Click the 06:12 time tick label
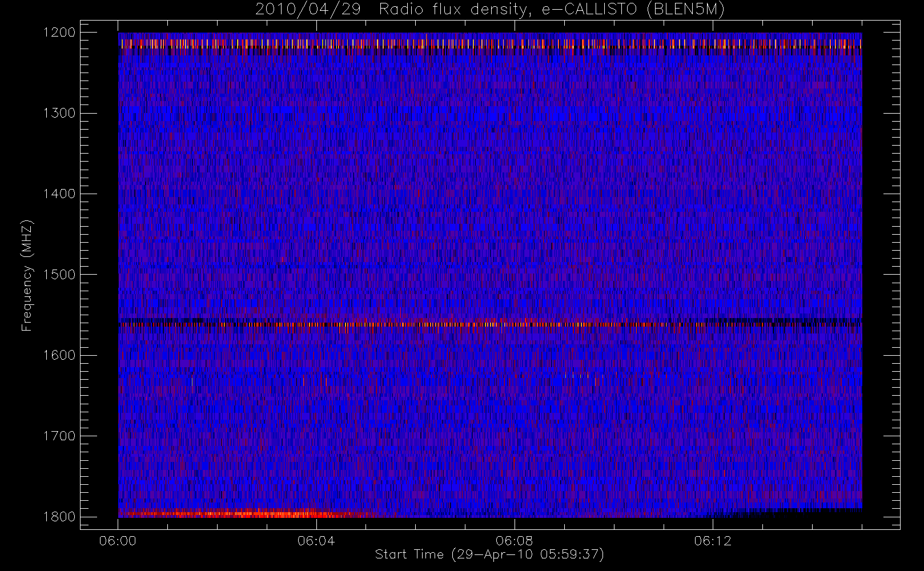This screenshot has width=924, height=571. pos(713,541)
